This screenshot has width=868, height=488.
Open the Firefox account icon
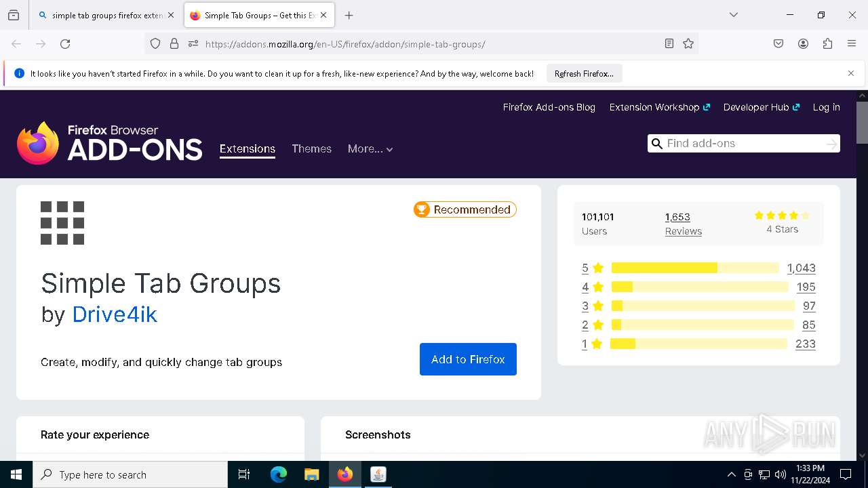pyautogui.click(x=803, y=44)
